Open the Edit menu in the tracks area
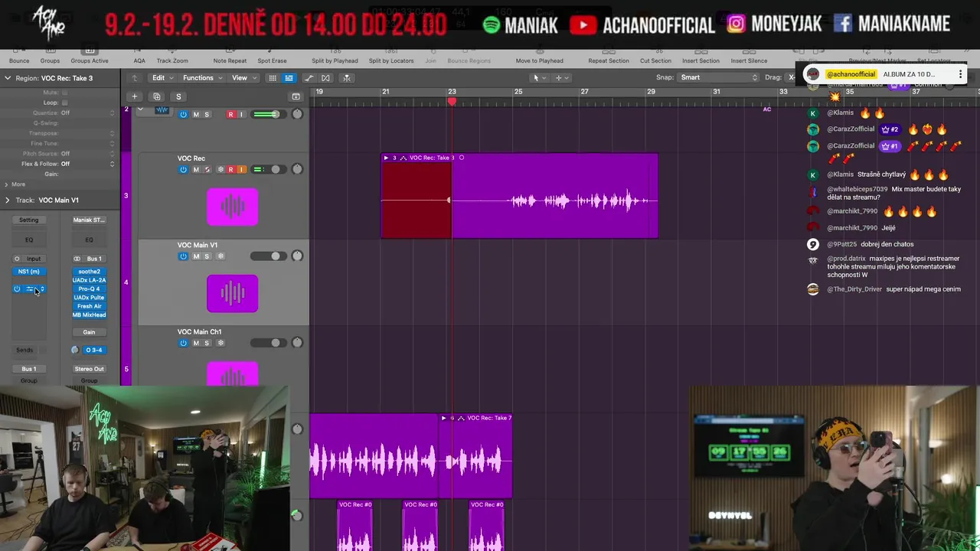 162,77
